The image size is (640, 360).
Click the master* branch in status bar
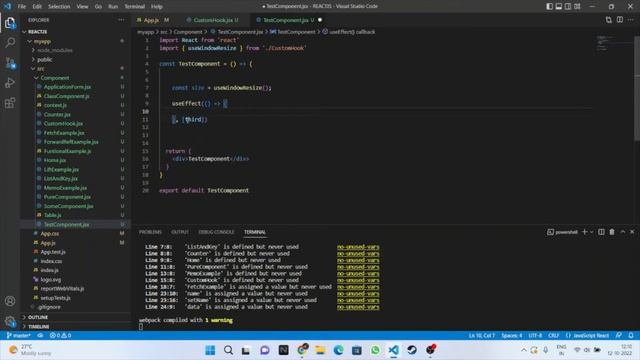(18, 336)
